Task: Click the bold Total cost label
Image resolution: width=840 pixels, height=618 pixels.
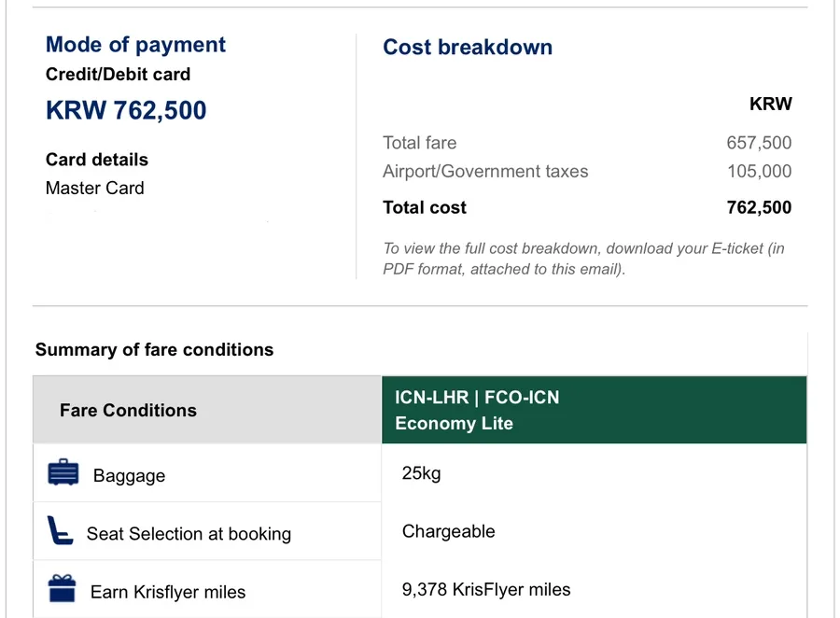Action: (425, 207)
